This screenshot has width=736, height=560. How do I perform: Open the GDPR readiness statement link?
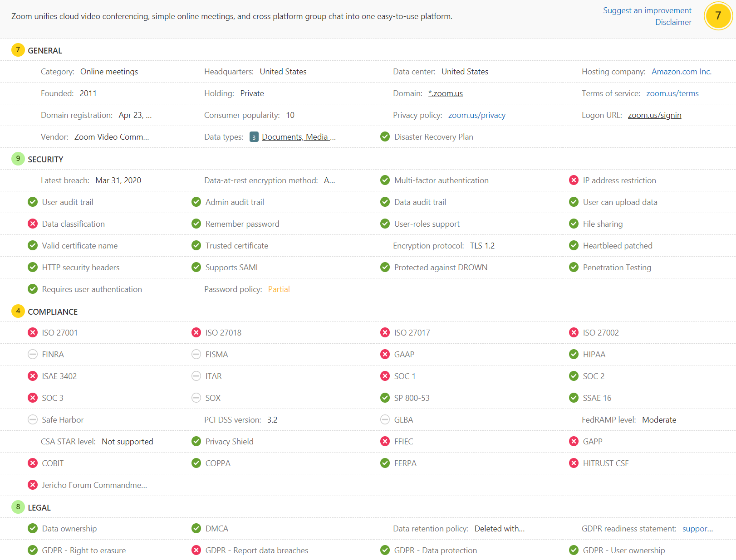698,529
